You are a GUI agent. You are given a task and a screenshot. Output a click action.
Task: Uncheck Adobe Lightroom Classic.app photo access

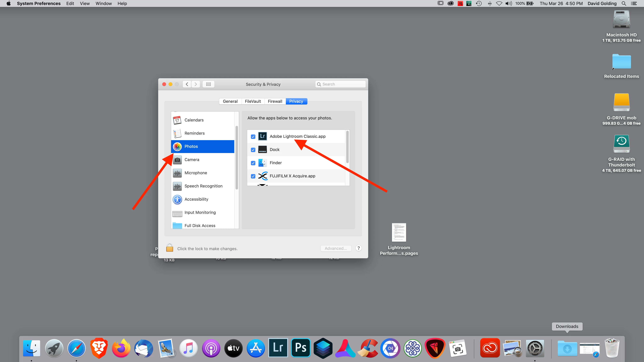click(253, 137)
